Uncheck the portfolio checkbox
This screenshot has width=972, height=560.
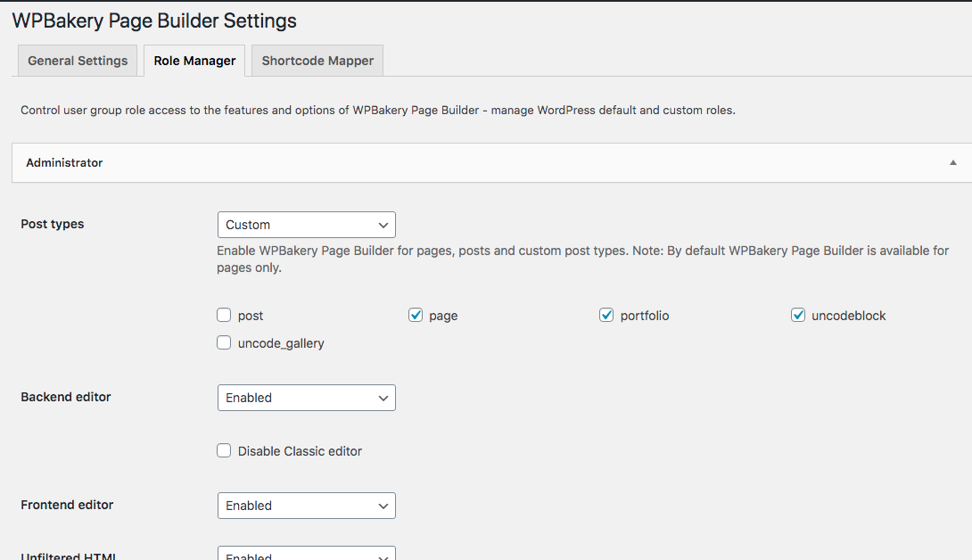point(606,315)
